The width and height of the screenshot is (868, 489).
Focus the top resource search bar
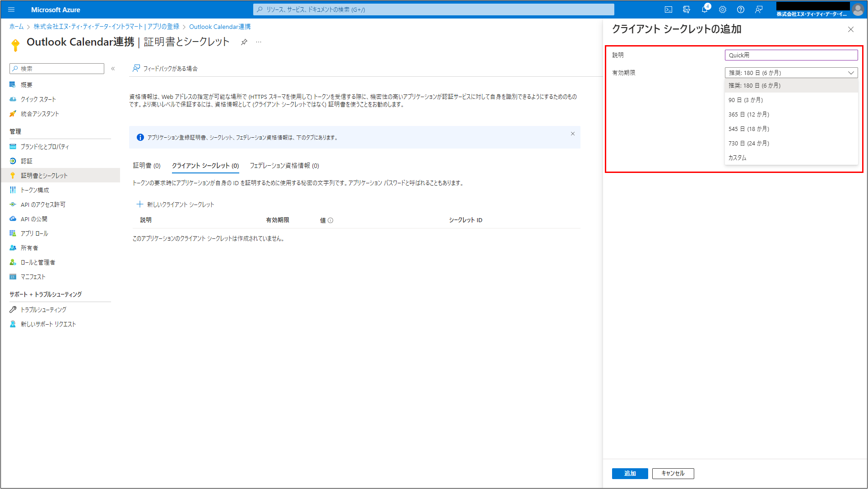coord(434,9)
